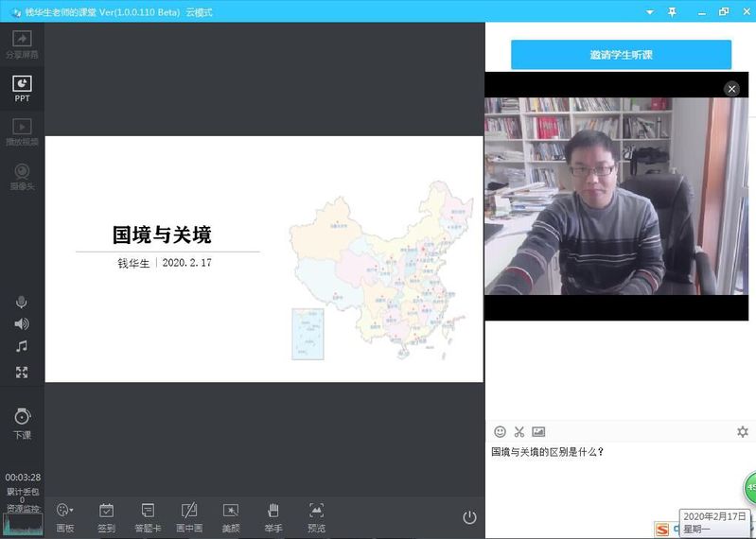
Task: Toggle the speaker volume icon
Action: coord(22,323)
